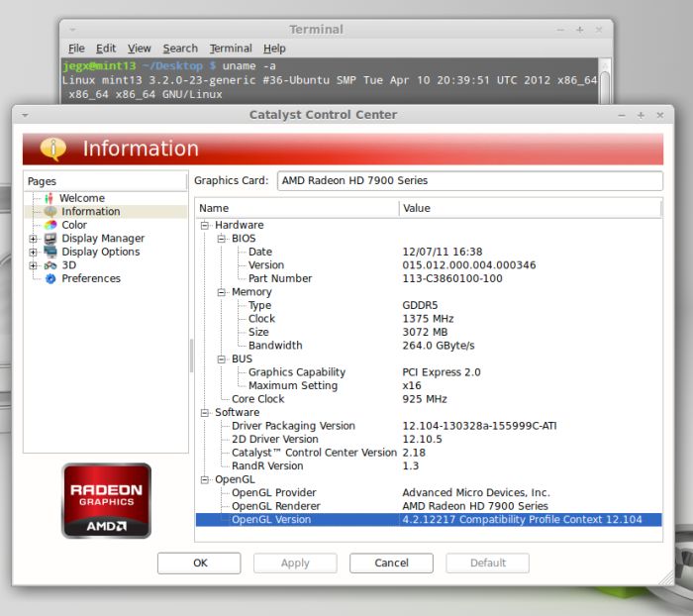Viewport: 693px width, 616px height.
Task: Select the RandR Version row
Action: [x=429, y=466]
